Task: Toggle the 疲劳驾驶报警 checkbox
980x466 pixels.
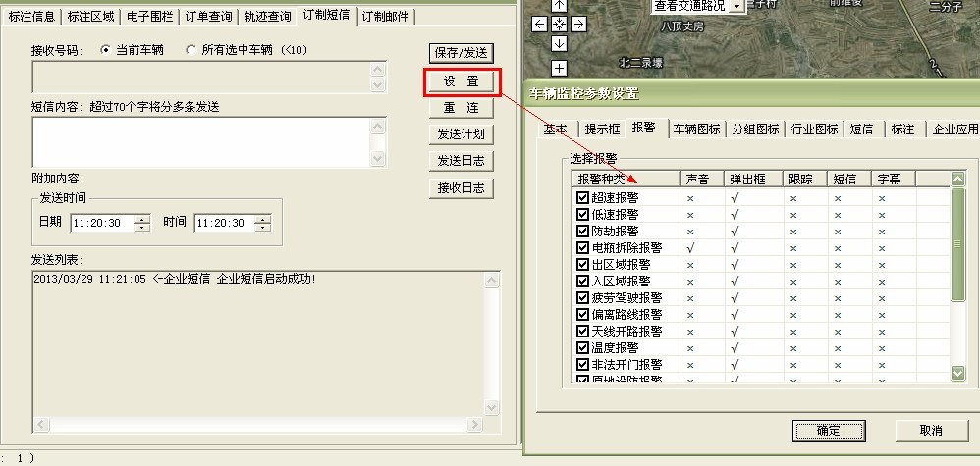Action: coord(583,298)
